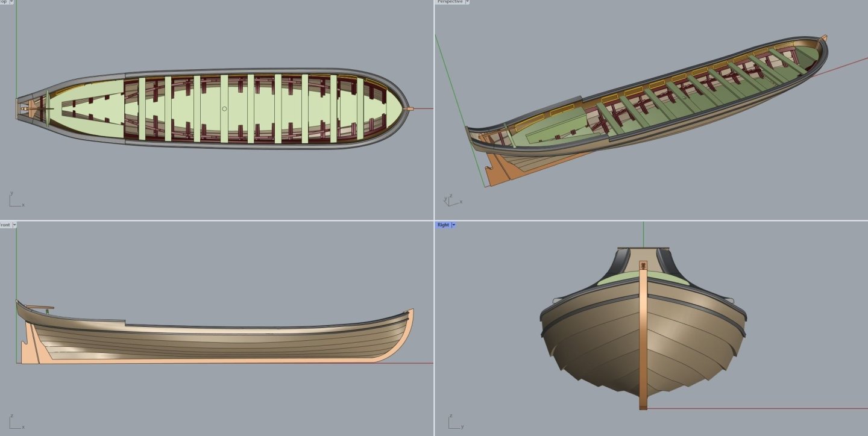Activate the Front viewport title label
This screenshot has width=868, height=436.
click(x=5, y=225)
